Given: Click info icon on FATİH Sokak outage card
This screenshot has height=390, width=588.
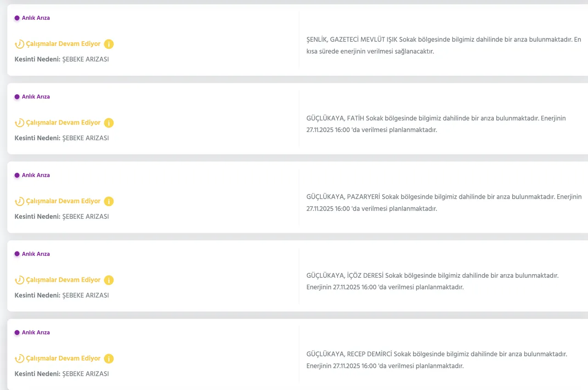Looking at the screenshot, I should pos(109,123).
